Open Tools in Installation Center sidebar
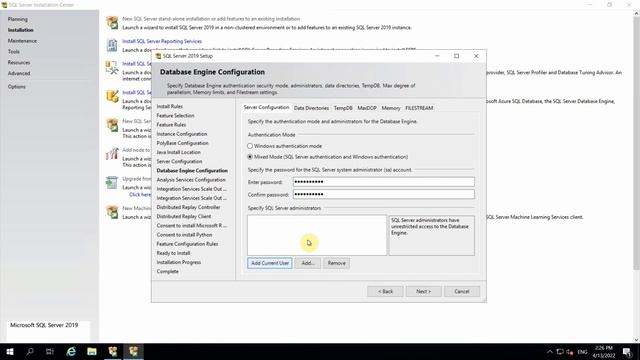The width and height of the screenshot is (640, 360). point(13,51)
